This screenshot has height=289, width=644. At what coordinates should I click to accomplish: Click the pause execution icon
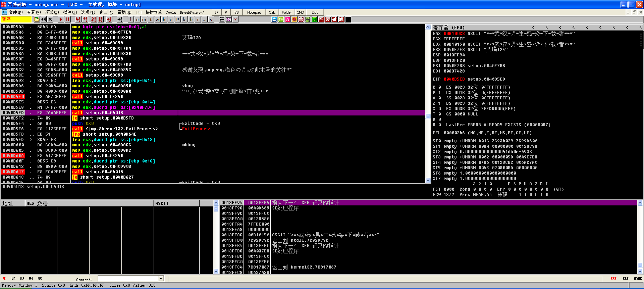pyautogui.click(x=68, y=19)
